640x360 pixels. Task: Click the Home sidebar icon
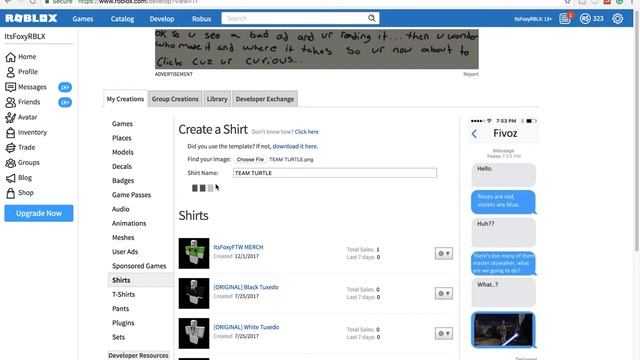11,57
